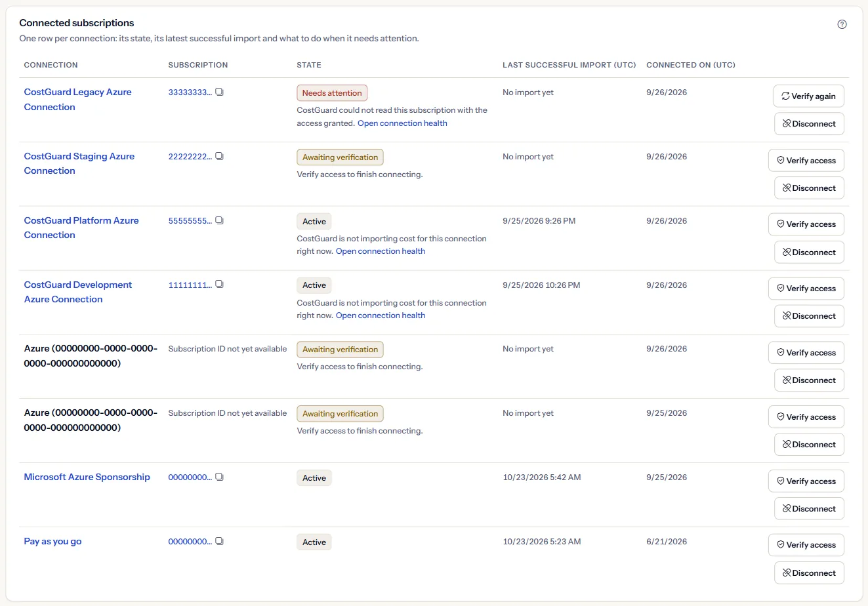Image resolution: width=868 pixels, height=606 pixels.
Task: Disconnect the CostGuard Development Azure Connection
Action: pyautogui.click(x=809, y=316)
